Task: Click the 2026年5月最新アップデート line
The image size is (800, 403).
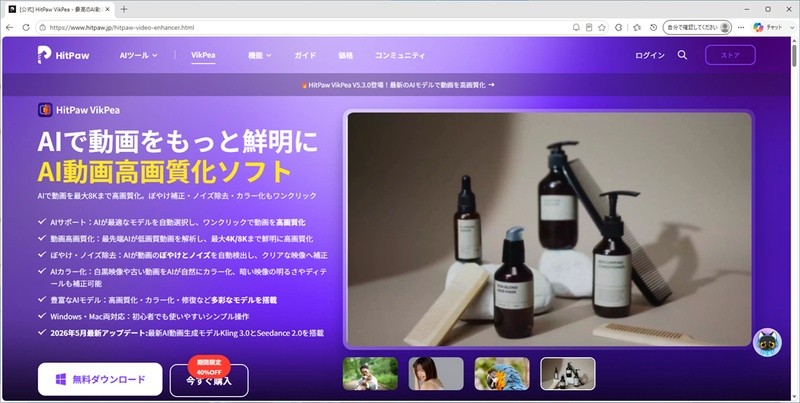Action: click(x=187, y=333)
